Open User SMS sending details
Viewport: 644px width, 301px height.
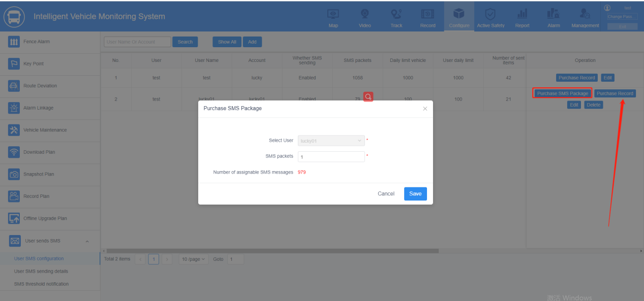point(41,271)
